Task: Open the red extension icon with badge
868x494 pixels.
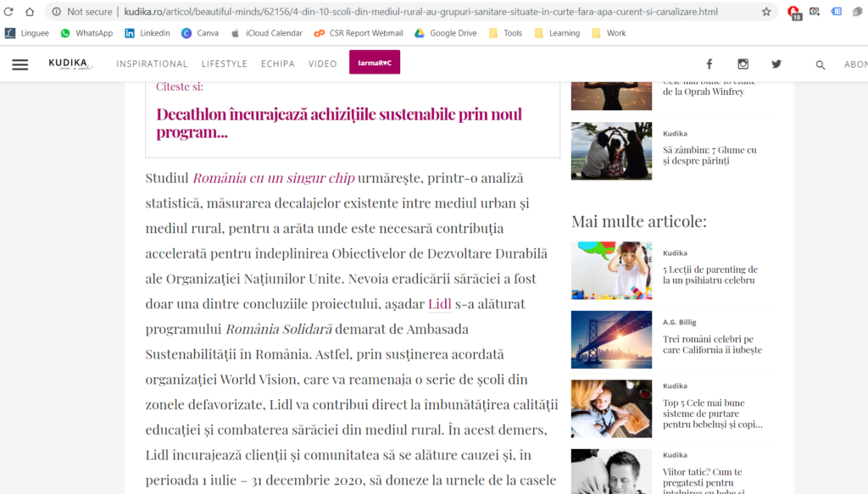Action: pyautogui.click(x=793, y=12)
